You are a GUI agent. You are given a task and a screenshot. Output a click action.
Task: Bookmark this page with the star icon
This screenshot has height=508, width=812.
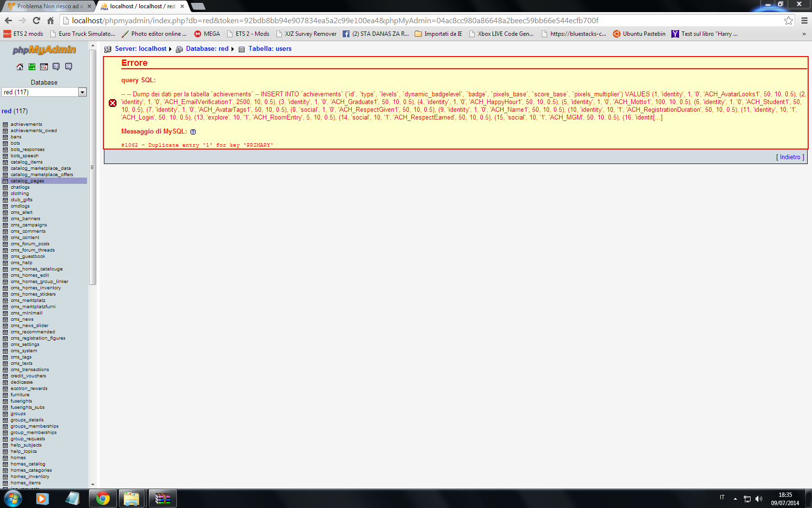[x=788, y=20]
